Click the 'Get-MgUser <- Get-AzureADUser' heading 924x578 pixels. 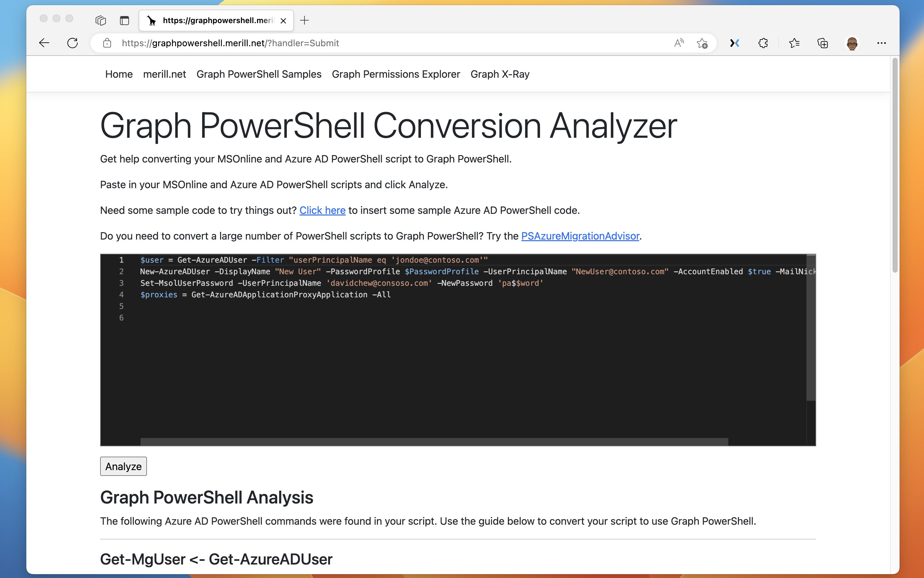point(216,559)
